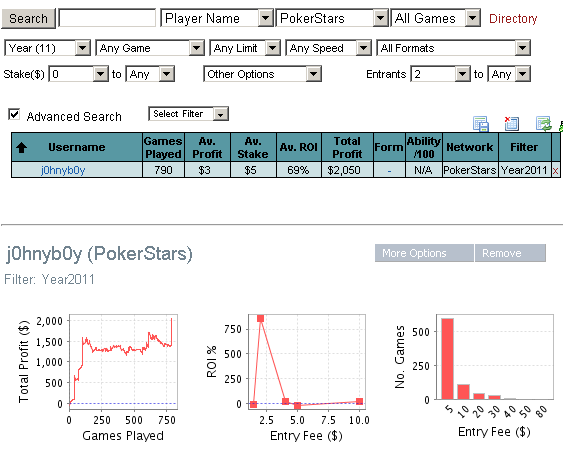Open the j0hnyb0y username link
Image resolution: width=563 pixels, height=464 pixels.
[x=63, y=170]
